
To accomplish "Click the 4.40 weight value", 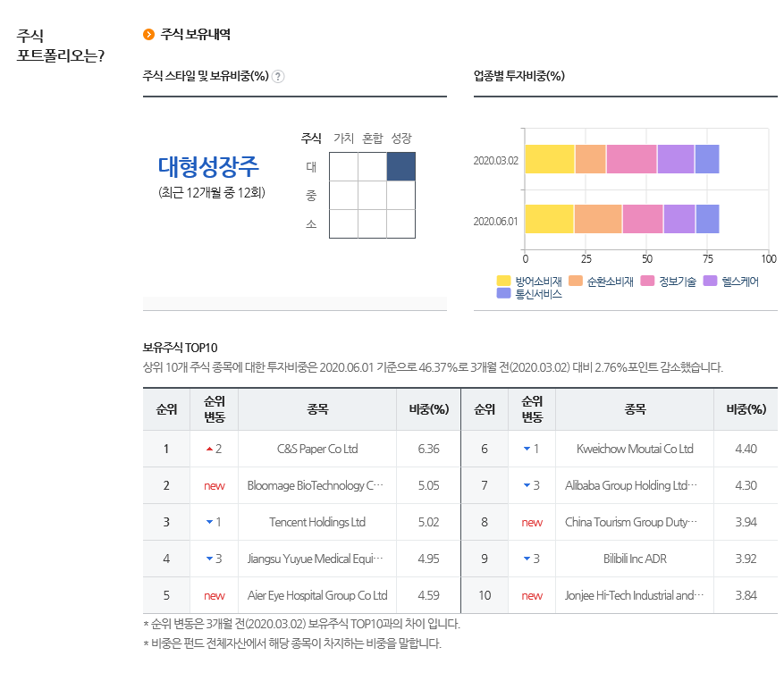I will tap(746, 449).
